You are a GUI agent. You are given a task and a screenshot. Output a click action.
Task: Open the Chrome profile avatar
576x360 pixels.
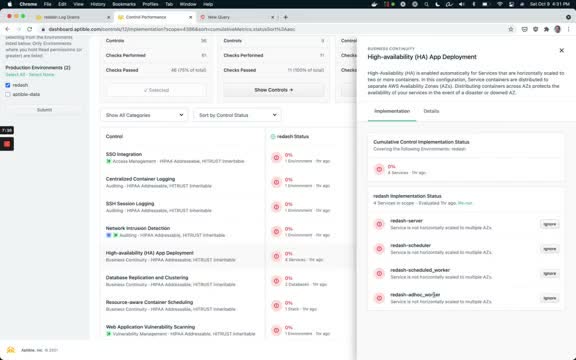(x=558, y=29)
